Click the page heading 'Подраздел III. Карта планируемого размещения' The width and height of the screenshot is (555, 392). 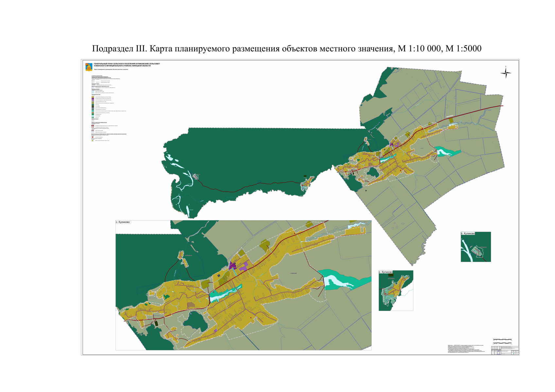pyautogui.click(x=286, y=49)
